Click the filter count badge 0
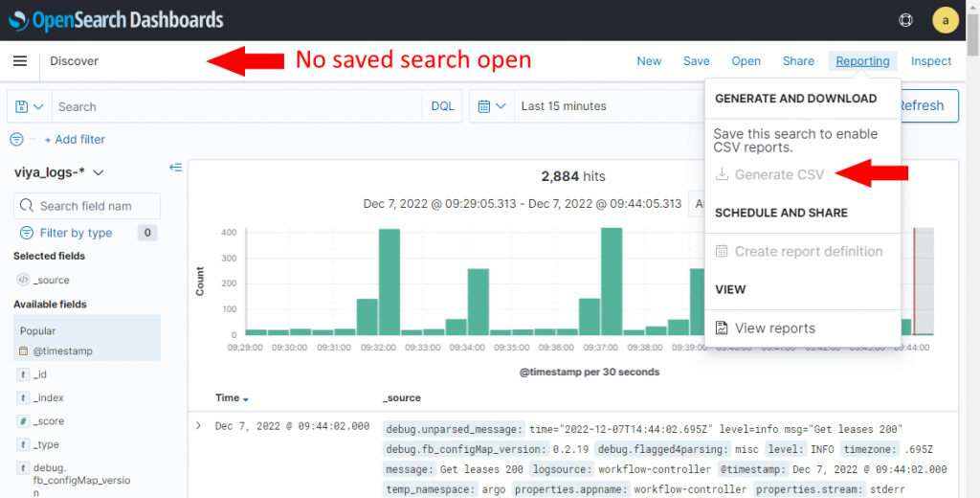This screenshot has width=980, height=498. click(147, 233)
